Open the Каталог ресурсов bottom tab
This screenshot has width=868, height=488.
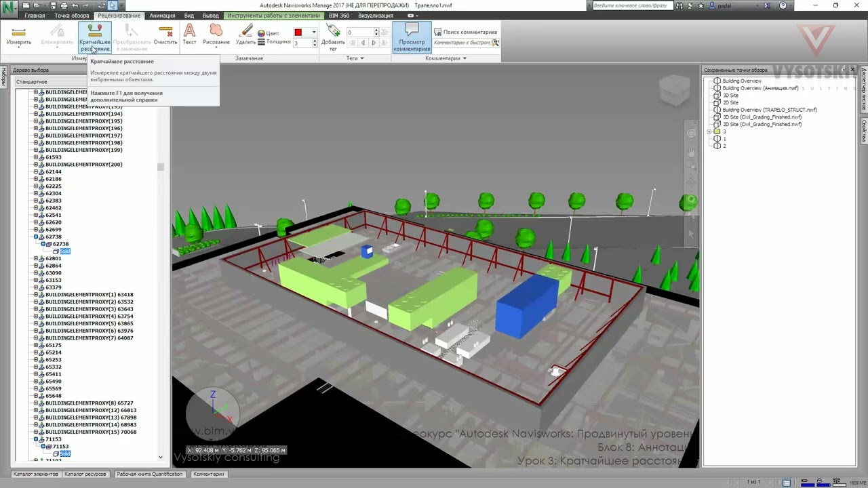pyautogui.click(x=85, y=474)
